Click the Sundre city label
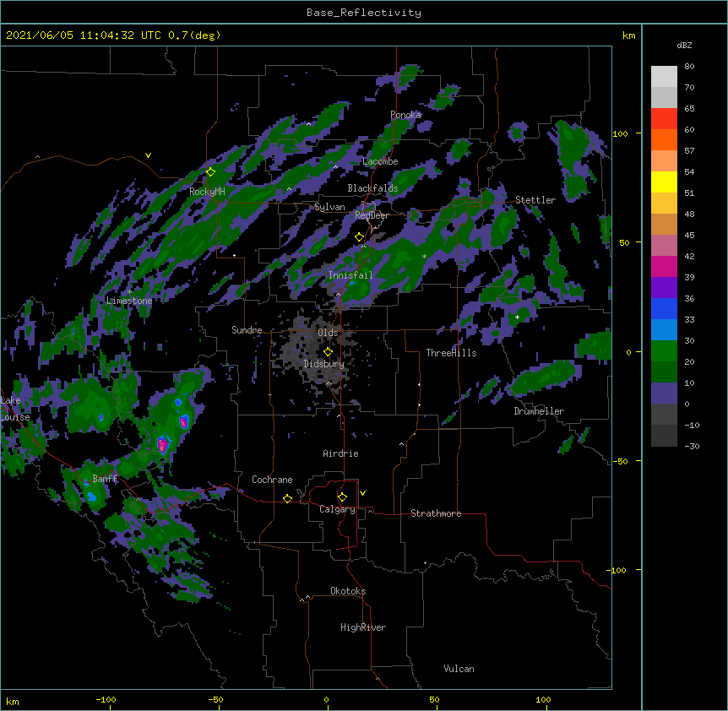The width and height of the screenshot is (728, 711). pyautogui.click(x=247, y=330)
